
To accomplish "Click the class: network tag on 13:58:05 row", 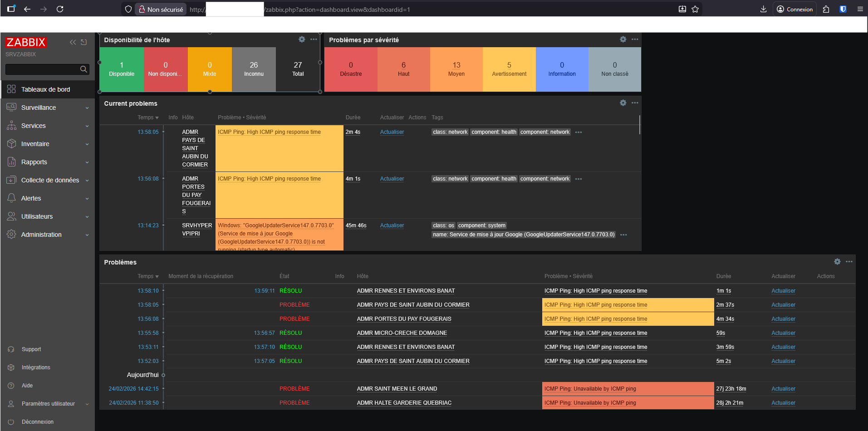I will [450, 132].
